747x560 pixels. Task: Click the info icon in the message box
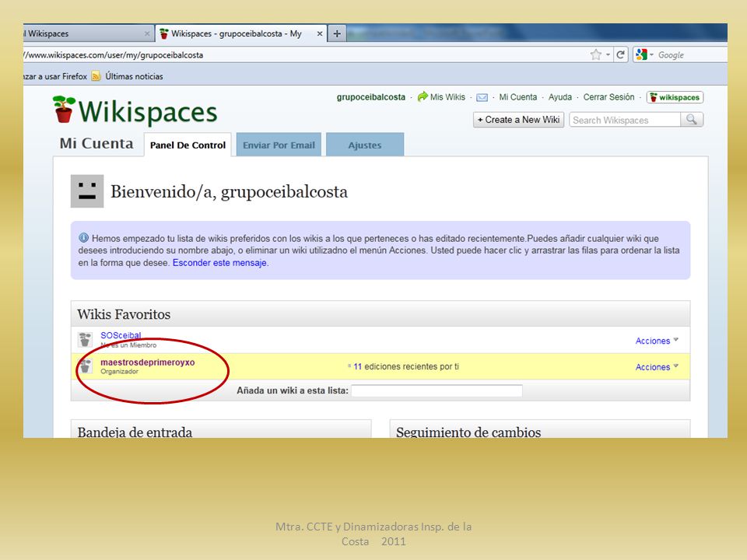(83, 238)
